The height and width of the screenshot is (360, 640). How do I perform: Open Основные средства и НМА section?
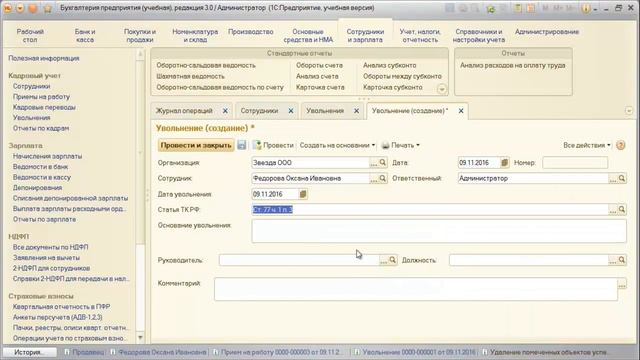point(308,36)
